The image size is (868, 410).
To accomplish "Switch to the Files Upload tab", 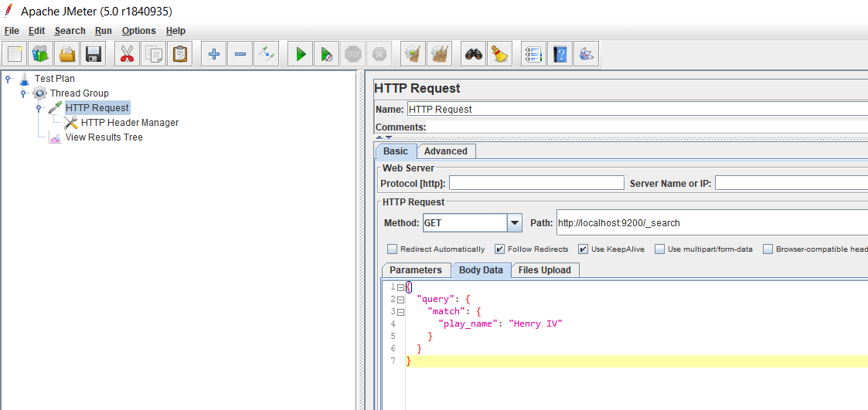I will click(545, 270).
